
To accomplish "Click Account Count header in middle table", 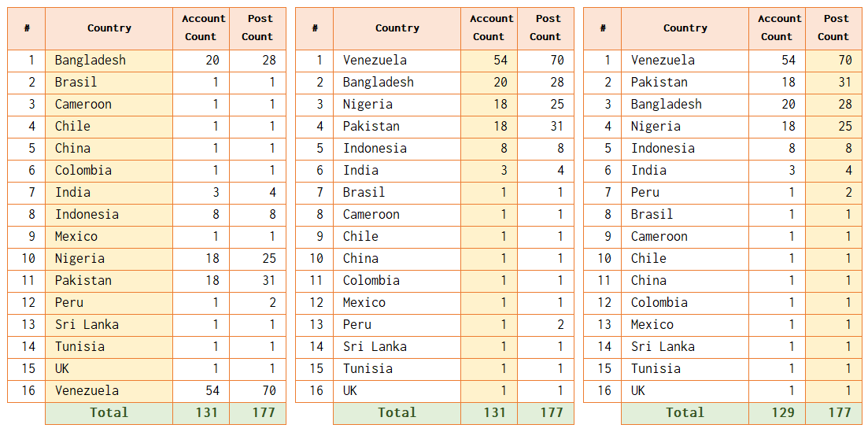I will (489, 28).
